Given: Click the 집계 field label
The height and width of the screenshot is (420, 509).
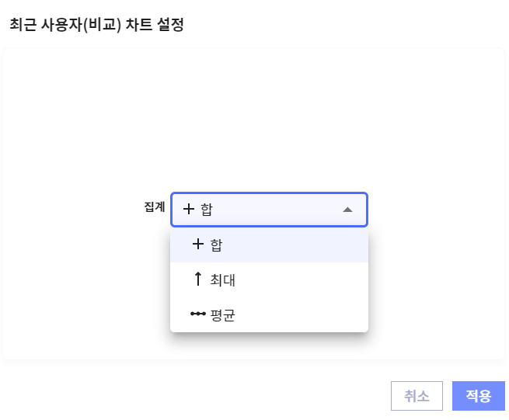Looking at the screenshot, I should click(155, 207).
